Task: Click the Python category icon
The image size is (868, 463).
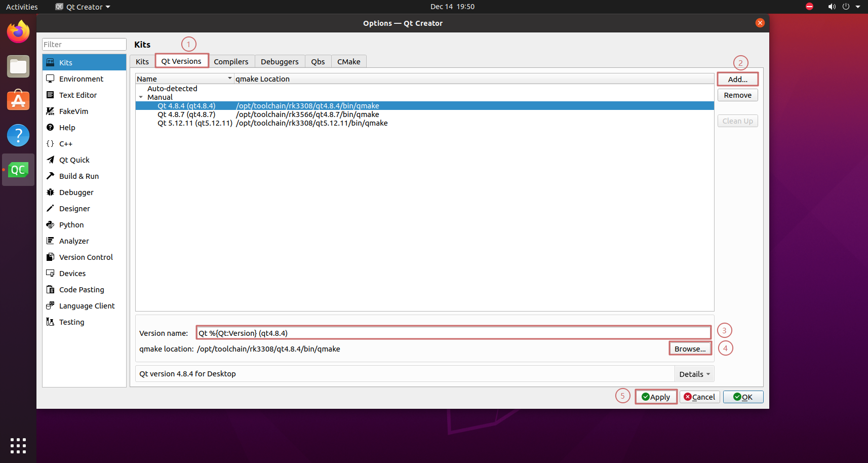Action: point(50,225)
